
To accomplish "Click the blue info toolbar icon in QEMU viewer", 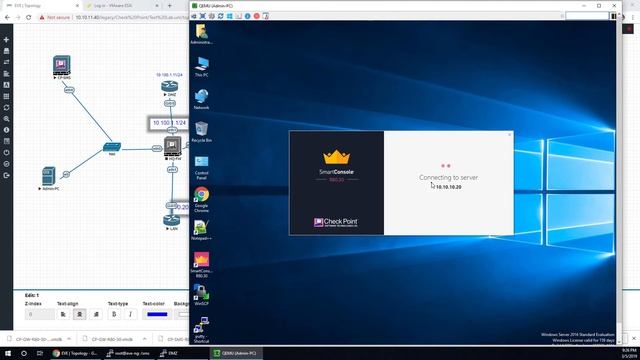I will 247,16.
